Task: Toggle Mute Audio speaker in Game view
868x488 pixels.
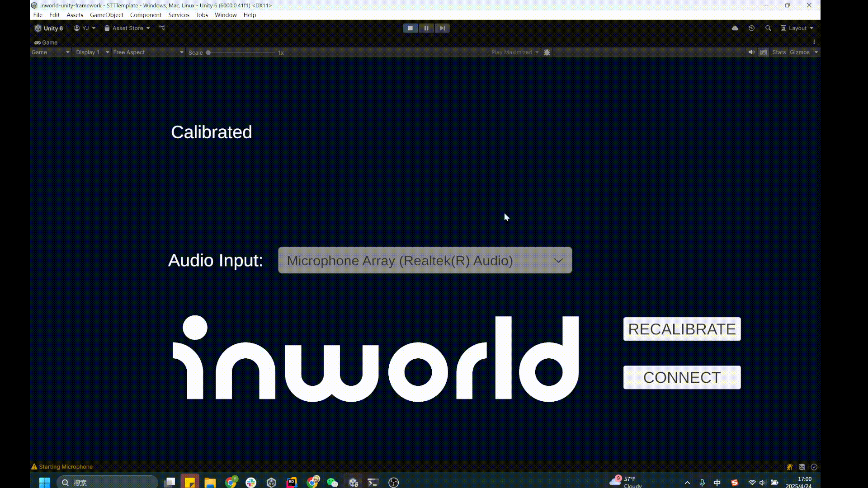Action: tap(751, 52)
